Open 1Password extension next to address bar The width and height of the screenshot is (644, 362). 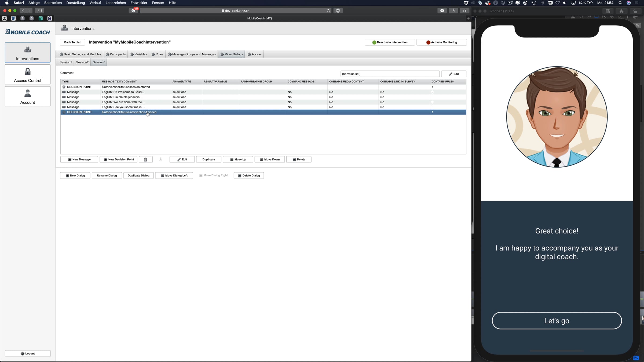[338, 11]
